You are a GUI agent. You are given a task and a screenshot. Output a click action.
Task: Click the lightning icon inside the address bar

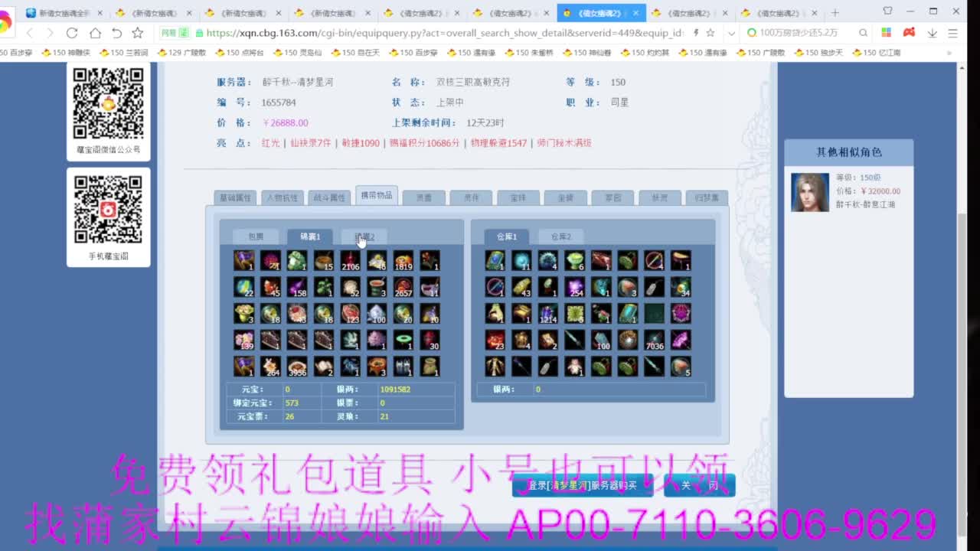pyautogui.click(x=695, y=34)
